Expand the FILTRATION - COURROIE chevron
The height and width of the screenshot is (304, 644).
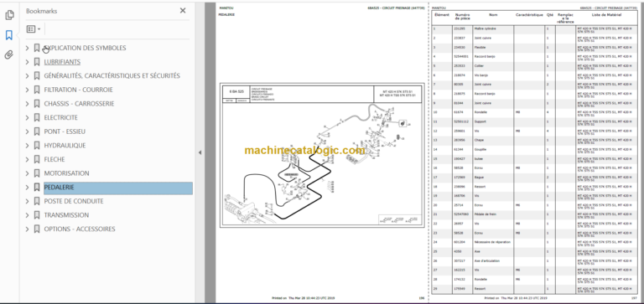click(x=27, y=90)
